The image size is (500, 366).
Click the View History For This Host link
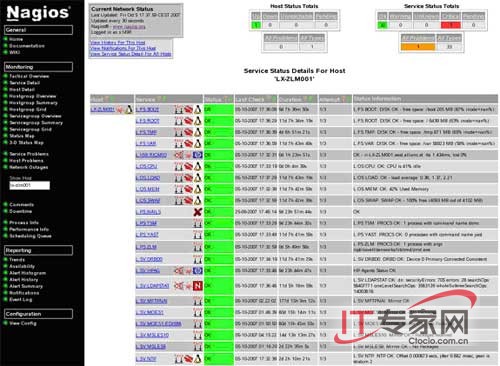coord(118,43)
